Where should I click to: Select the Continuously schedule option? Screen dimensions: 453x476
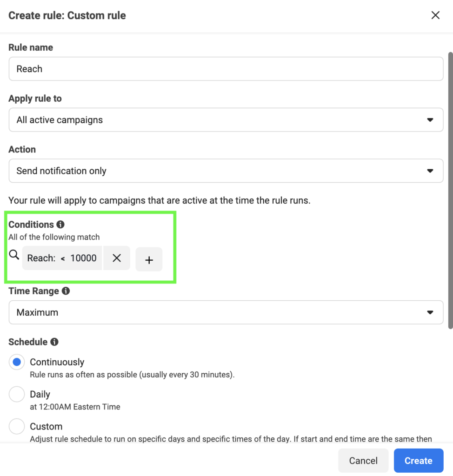(x=17, y=362)
